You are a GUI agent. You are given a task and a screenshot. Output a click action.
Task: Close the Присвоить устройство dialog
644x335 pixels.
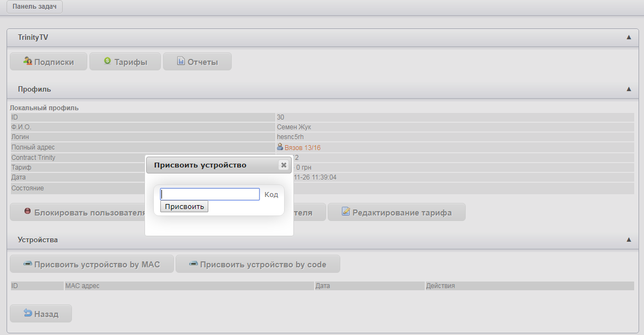point(283,165)
